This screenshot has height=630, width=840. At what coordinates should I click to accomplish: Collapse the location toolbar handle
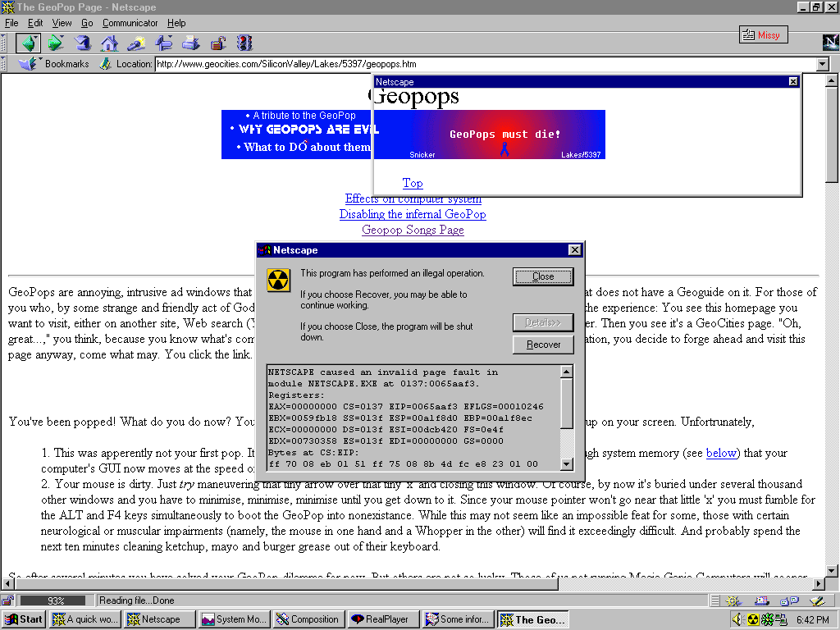(x=4, y=64)
